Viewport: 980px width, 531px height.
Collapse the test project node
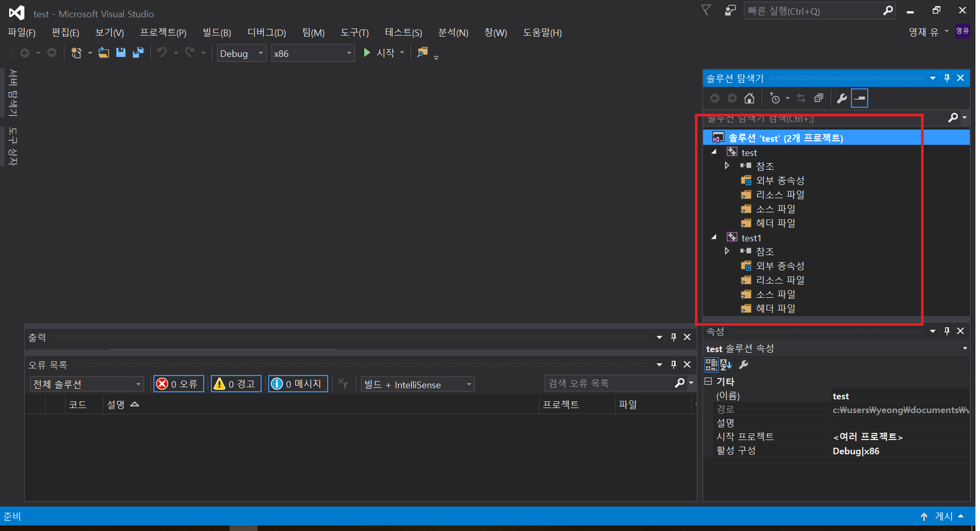714,152
